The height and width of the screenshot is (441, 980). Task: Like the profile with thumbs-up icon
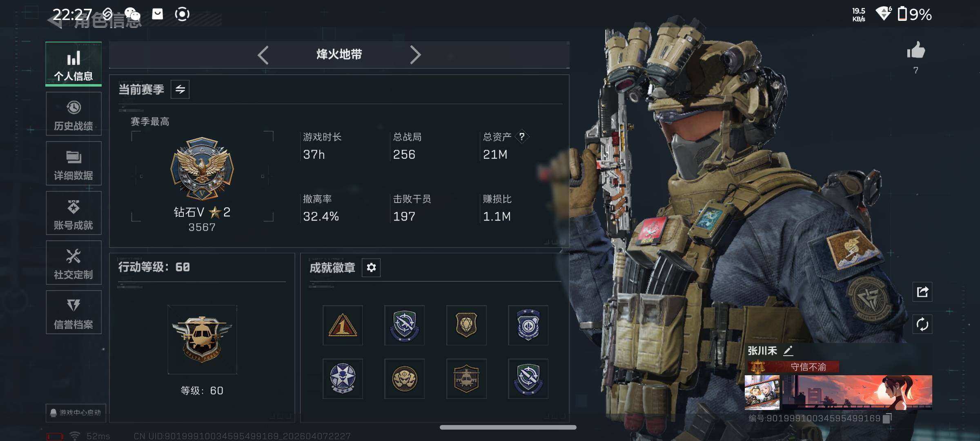coord(916,51)
